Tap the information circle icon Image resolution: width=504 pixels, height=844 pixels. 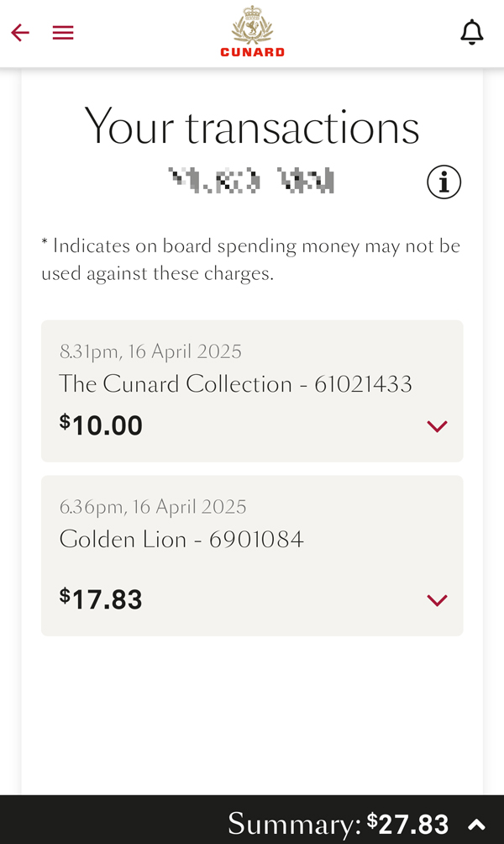(444, 182)
